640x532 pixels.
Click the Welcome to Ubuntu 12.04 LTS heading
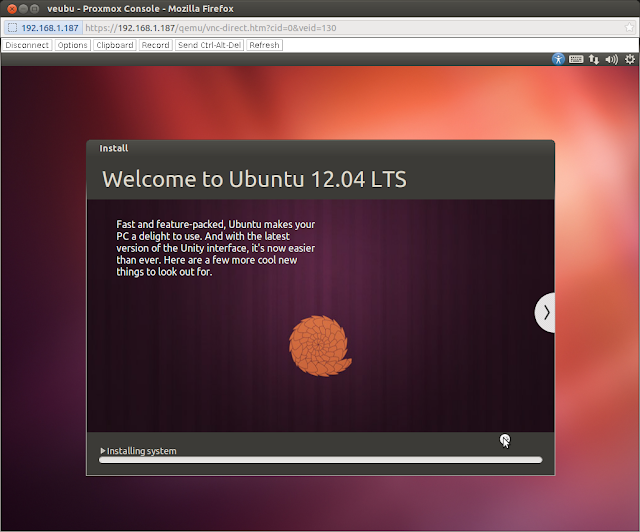coord(254,179)
